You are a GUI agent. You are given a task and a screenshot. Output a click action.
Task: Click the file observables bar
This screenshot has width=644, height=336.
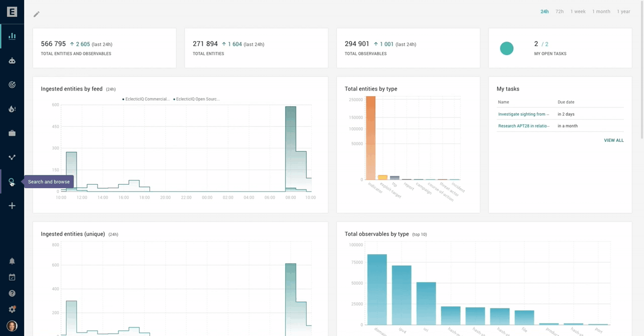coord(524,317)
